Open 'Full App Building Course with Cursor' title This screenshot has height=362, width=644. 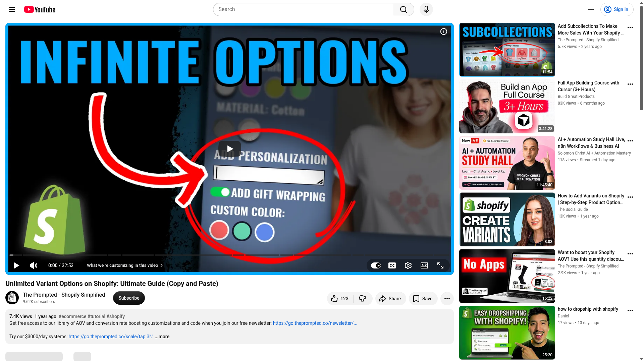[589, 86]
